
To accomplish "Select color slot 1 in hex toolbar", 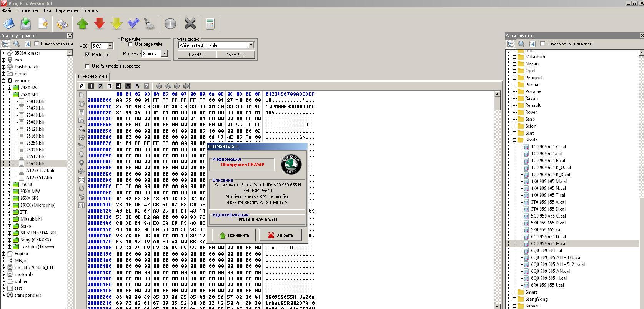I will 91,86.
